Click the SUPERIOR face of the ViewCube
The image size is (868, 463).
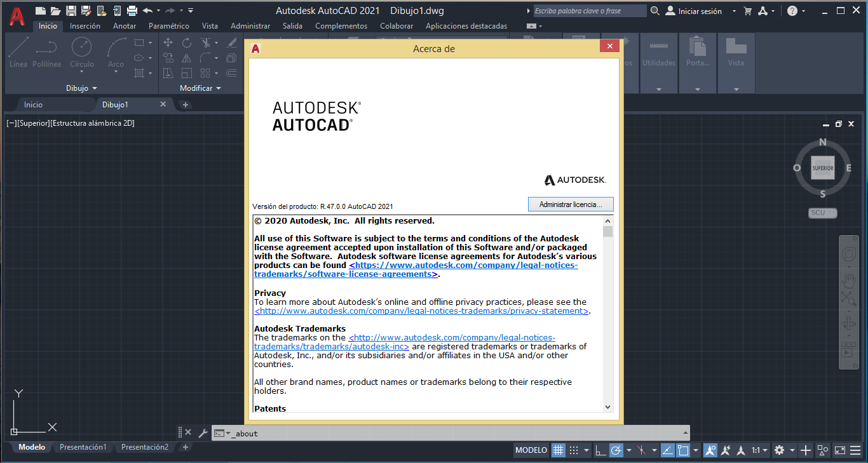click(x=823, y=168)
